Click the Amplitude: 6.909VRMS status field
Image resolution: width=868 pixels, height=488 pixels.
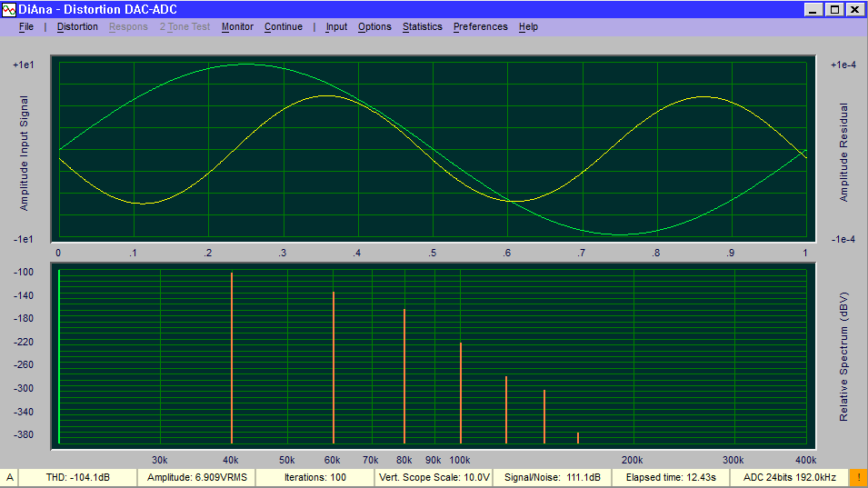coord(197,477)
